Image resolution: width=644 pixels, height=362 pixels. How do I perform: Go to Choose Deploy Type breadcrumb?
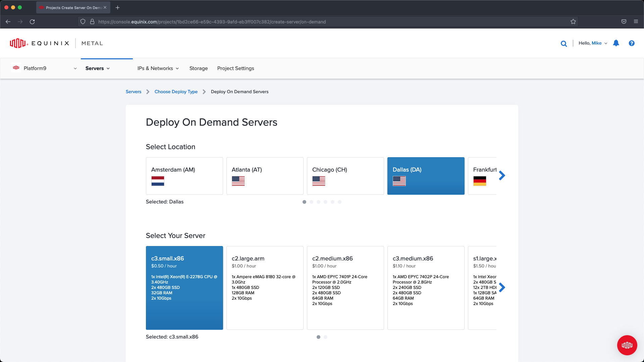pyautogui.click(x=176, y=92)
